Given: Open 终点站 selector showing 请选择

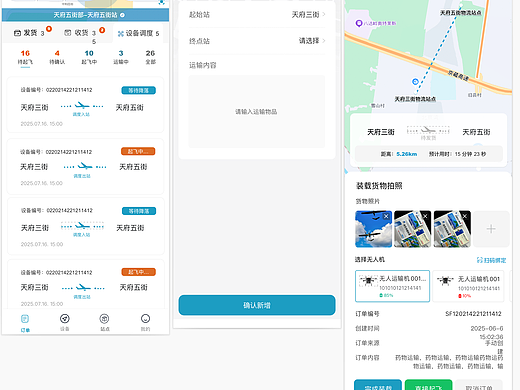Looking at the screenshot, I should (257, 41).
